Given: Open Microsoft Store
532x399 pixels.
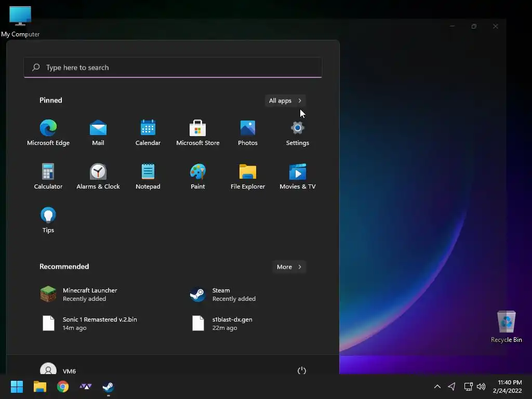Looking at the screenshot, I should click(x=198, y=132).
